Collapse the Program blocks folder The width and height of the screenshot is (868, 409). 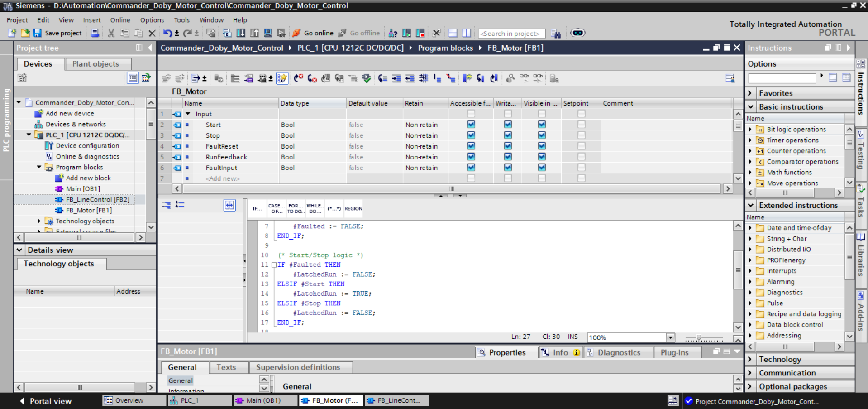point(39,167)
